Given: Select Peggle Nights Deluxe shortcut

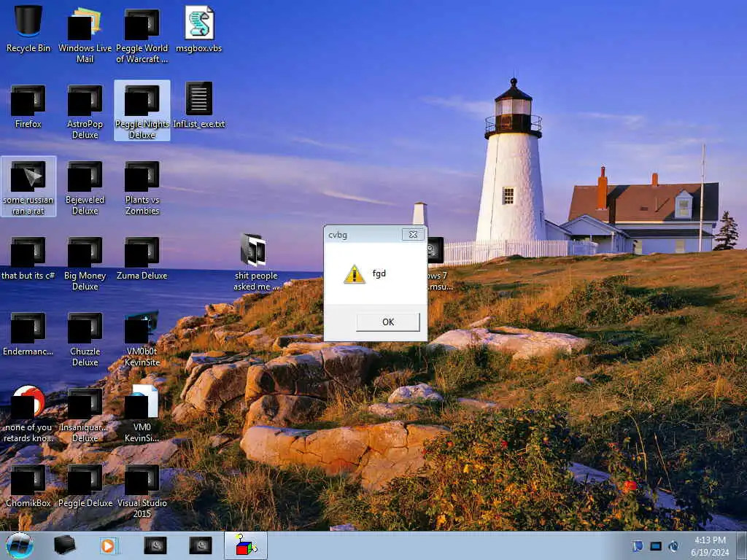Looking at the screenshot, I should coord(142,111).
